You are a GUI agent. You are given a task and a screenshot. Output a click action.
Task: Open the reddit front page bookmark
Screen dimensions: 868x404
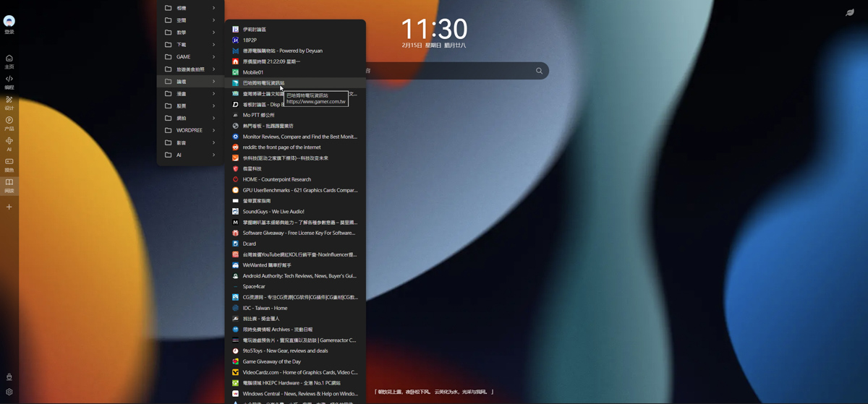[281, 147]
